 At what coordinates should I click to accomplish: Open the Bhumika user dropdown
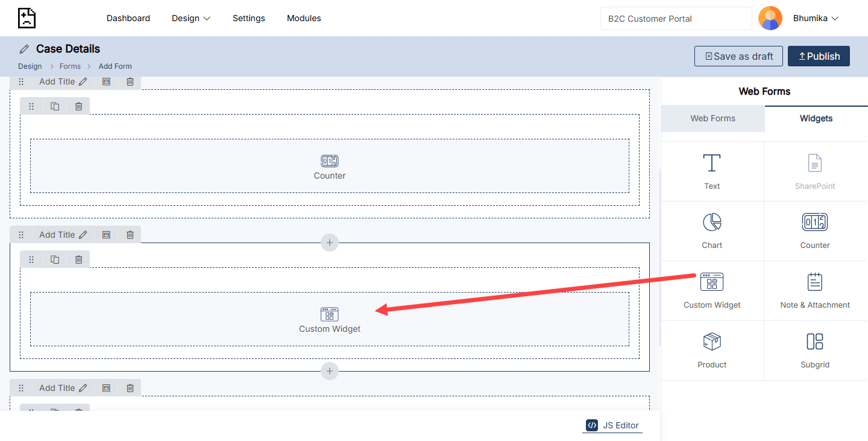[816, 18]
